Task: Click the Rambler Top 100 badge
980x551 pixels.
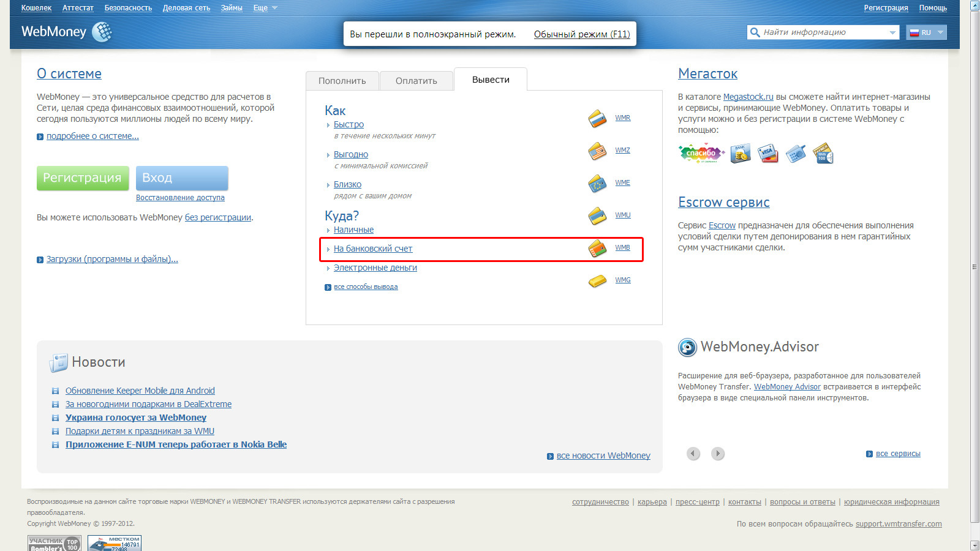Action: tap(54, 544)
